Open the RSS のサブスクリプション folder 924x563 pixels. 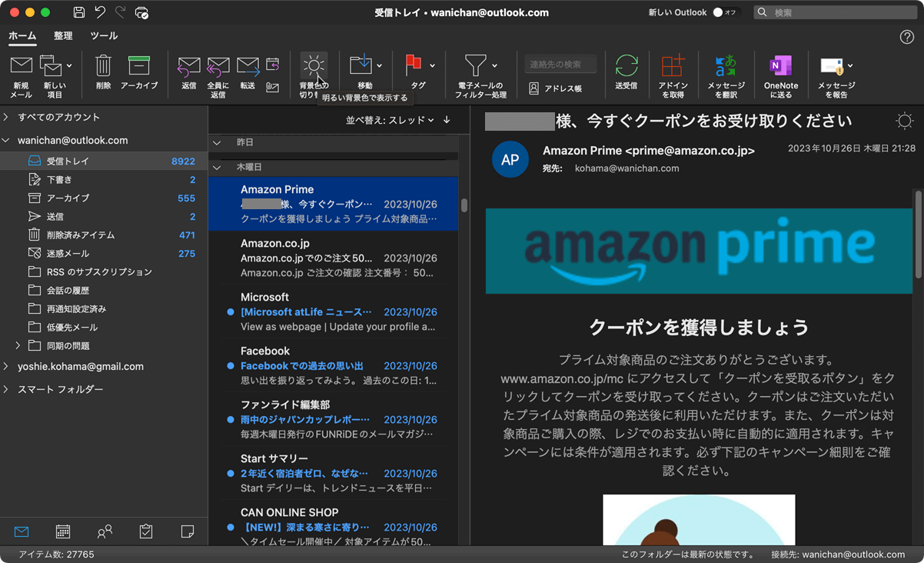pos(104,272)
